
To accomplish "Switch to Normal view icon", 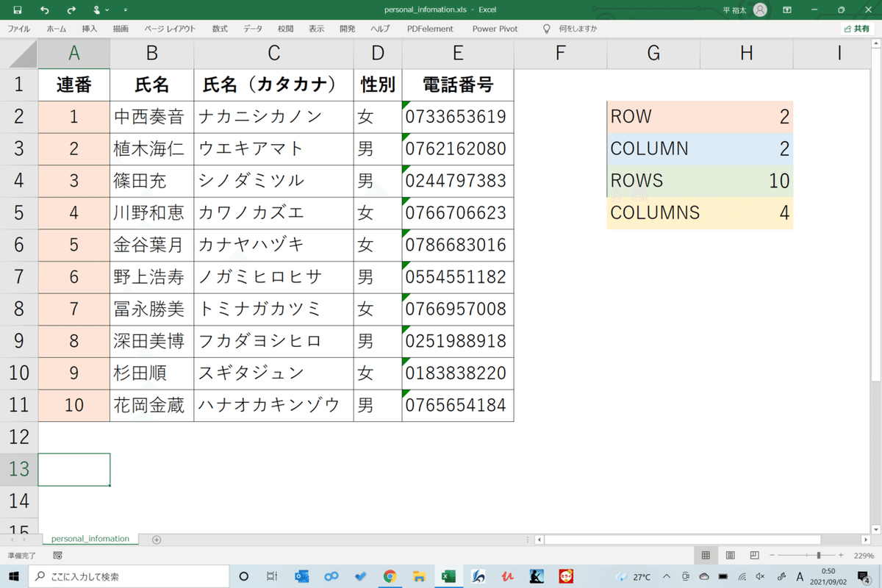I will [706, 556].
